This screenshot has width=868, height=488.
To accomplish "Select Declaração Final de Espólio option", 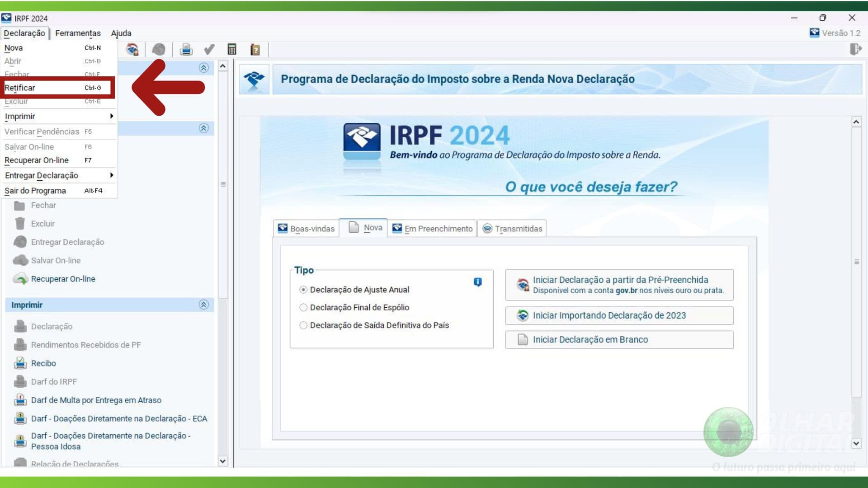I will pos(303,307).
